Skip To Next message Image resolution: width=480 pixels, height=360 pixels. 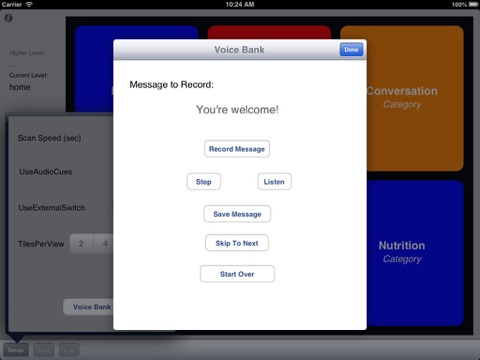click(237, 243)
